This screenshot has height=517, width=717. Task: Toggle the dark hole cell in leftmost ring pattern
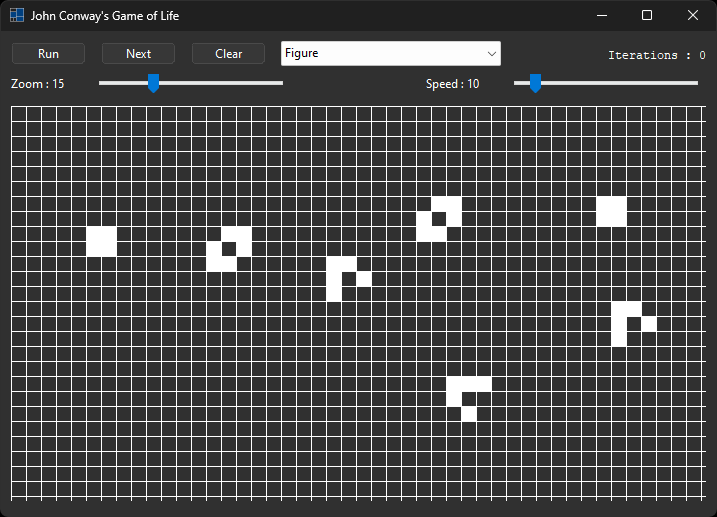(229, 249)
